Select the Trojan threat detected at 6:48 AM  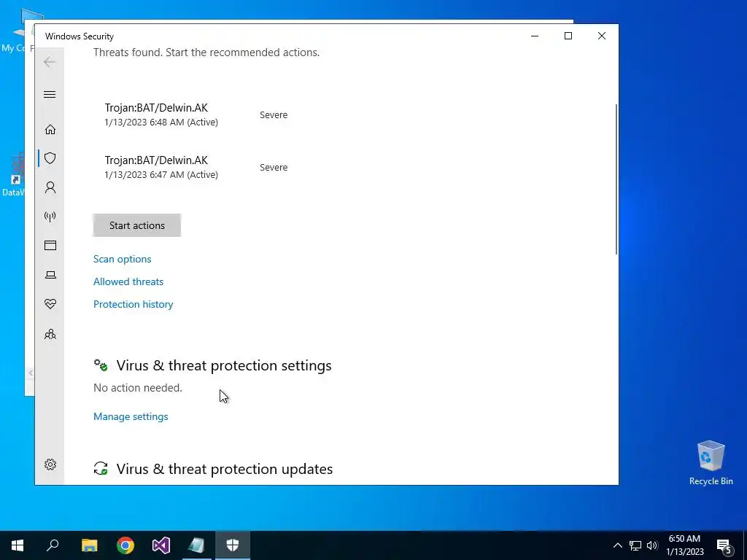(x=161, y=114)
